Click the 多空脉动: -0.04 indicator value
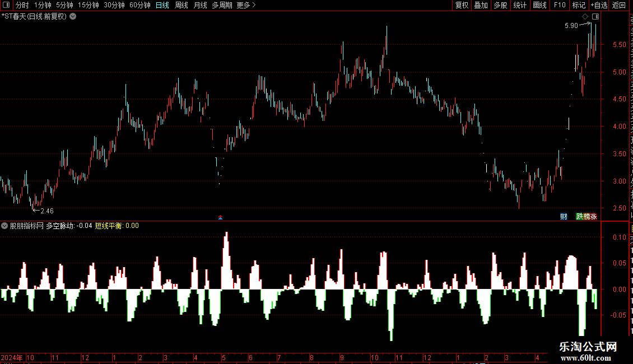This screenshot has width=633, height=364. pos(69,226)
